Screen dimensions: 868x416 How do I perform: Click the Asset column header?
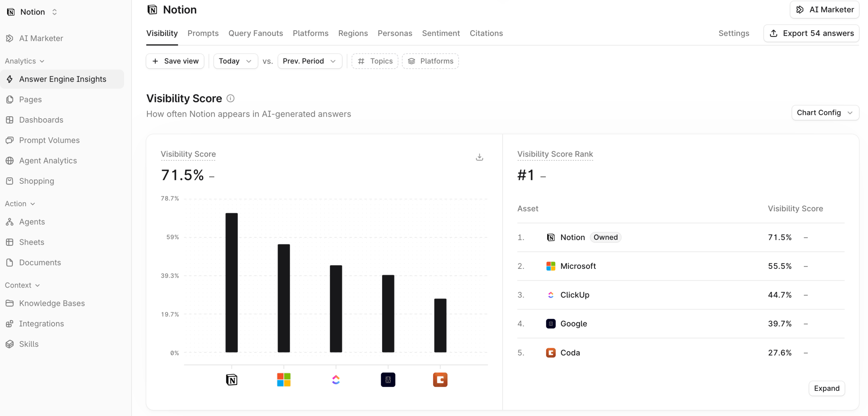[528, 209]
